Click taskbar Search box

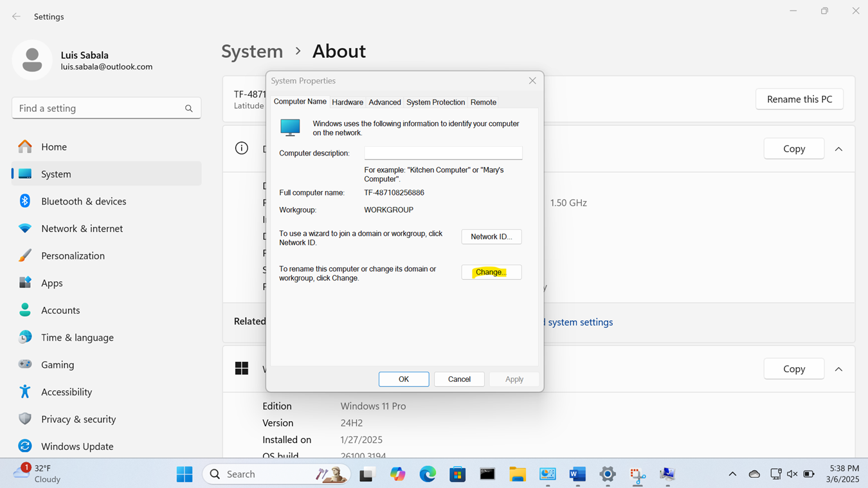(276, 474)
